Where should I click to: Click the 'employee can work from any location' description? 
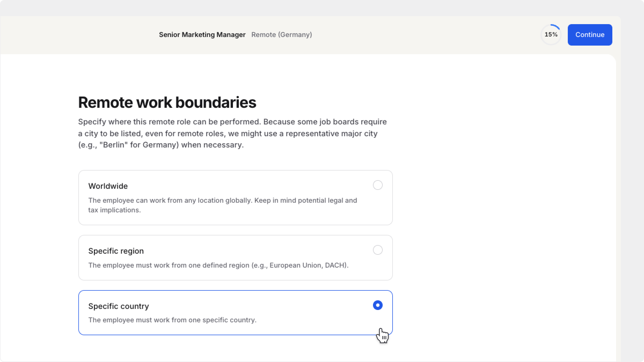(223, 205)
